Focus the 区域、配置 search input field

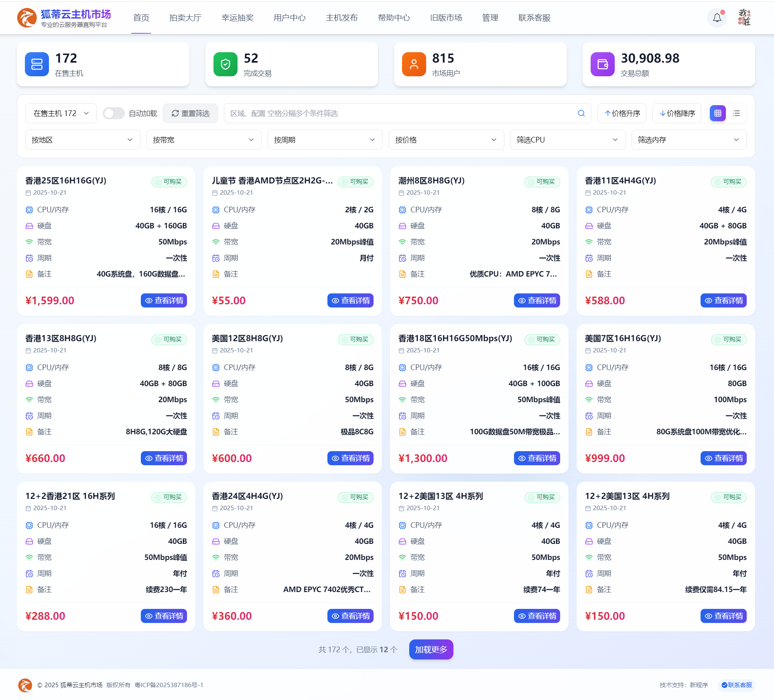(401, 113)
